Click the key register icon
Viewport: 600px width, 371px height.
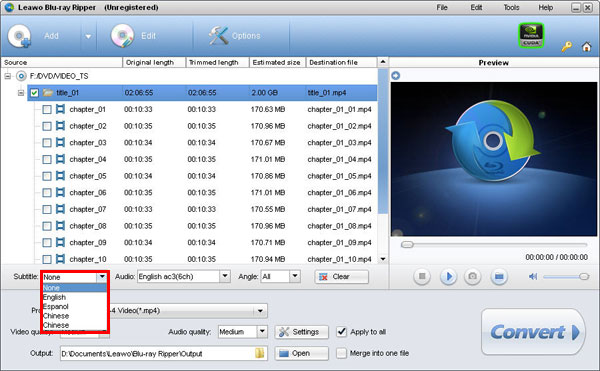pos(566,47)
